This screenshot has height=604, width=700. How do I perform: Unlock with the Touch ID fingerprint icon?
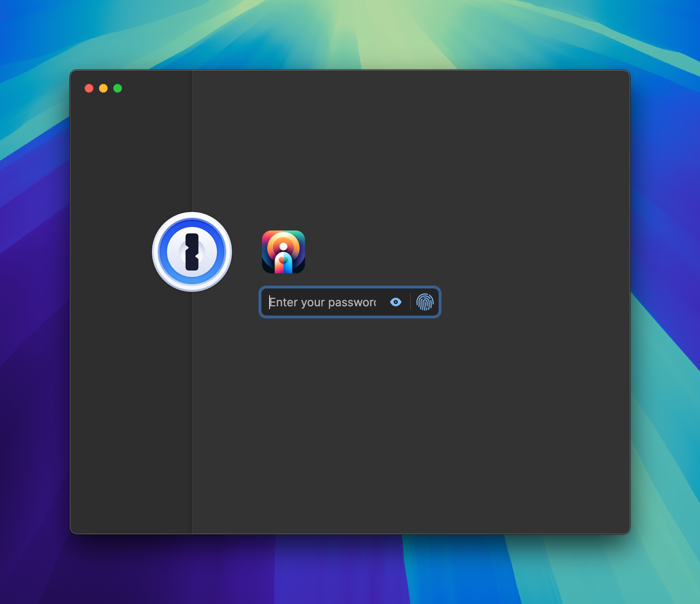[x=425, y=302]
